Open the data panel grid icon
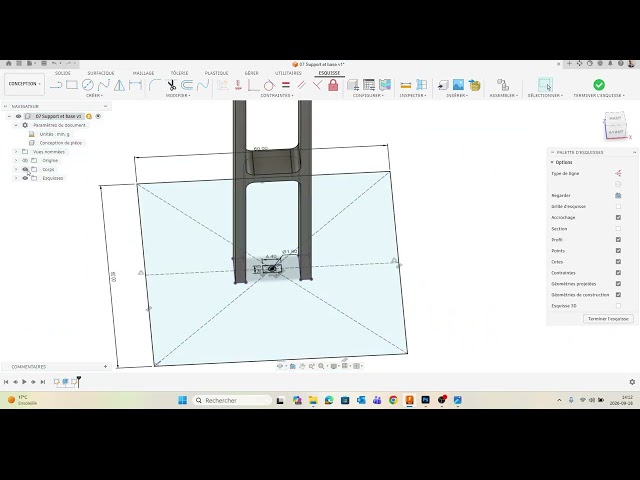 click(x=19, y=64)
